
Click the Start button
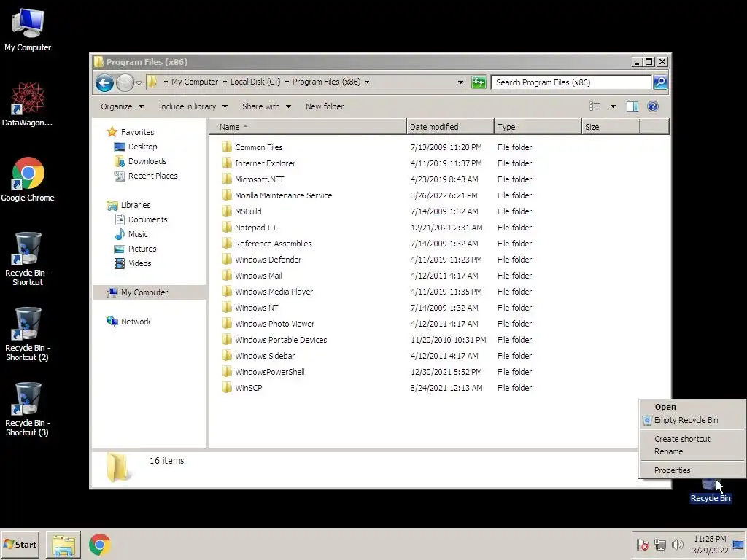pyautogui.click(x=20, y=544)
